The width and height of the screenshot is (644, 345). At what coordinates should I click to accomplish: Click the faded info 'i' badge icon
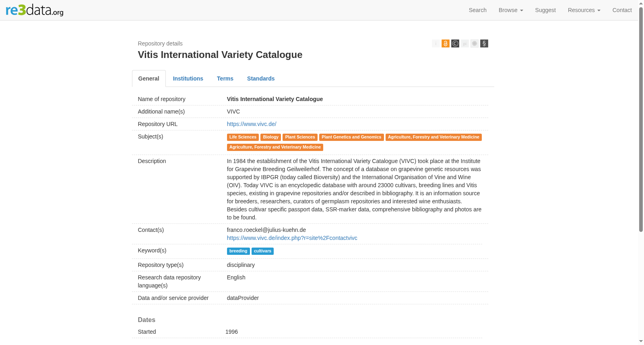[x=436, y=43]
